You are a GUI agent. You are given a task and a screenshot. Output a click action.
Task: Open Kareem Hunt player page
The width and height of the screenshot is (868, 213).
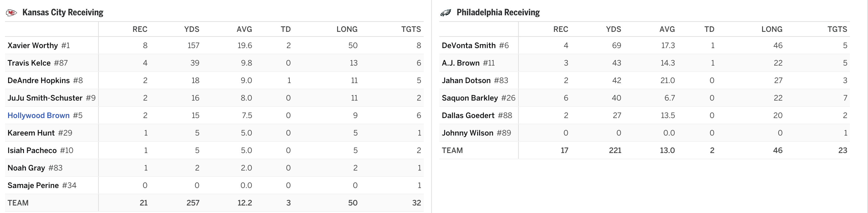tap(31, 133)
